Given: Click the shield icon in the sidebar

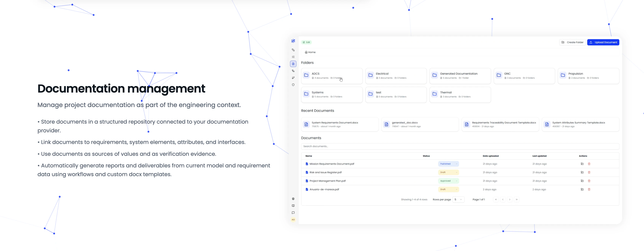Looking at the screenshot, I should [293, 85].
